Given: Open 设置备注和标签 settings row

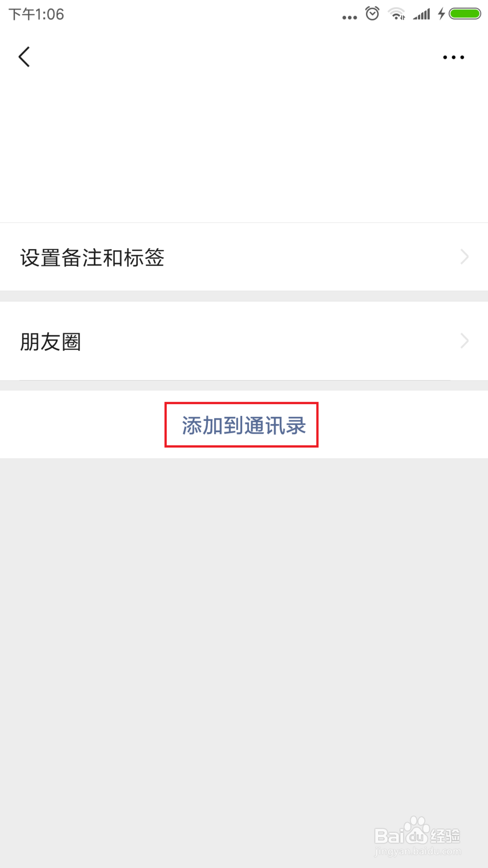Looking at the screenshot, I should [x=244, y=257].
